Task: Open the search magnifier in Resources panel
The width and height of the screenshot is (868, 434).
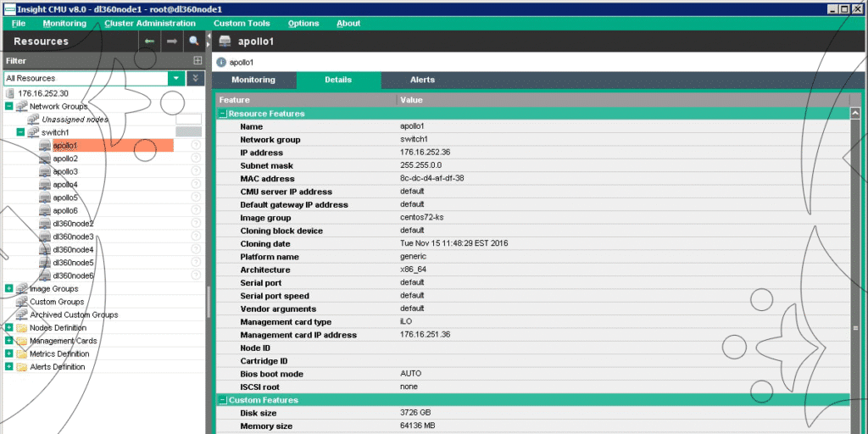Action: [x=194, y=41]
